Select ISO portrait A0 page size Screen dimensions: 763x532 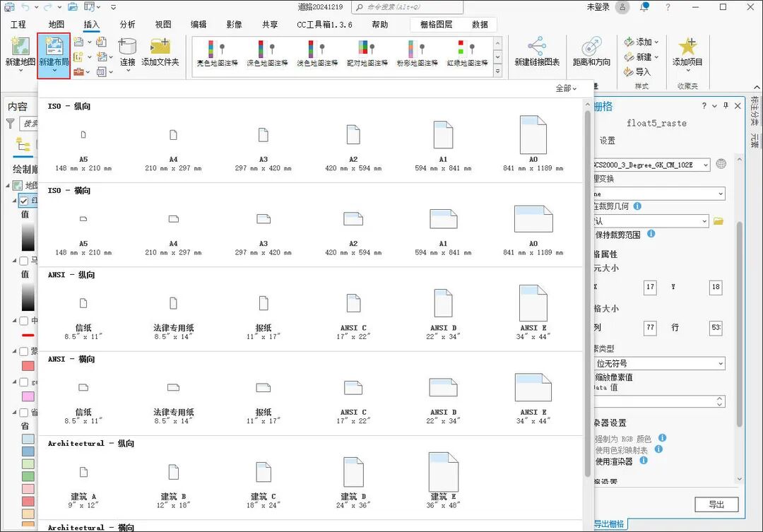(x=533, y=143)
